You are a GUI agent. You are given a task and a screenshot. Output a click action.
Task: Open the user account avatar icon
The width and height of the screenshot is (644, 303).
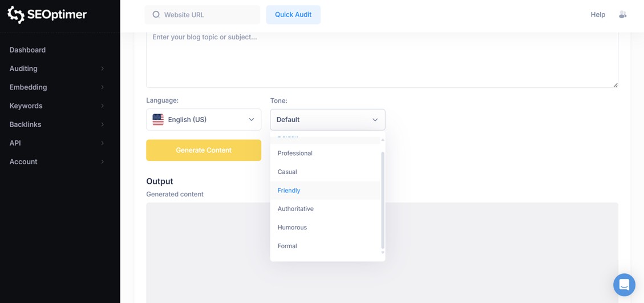pyautogui.click(x=622, y=15)
